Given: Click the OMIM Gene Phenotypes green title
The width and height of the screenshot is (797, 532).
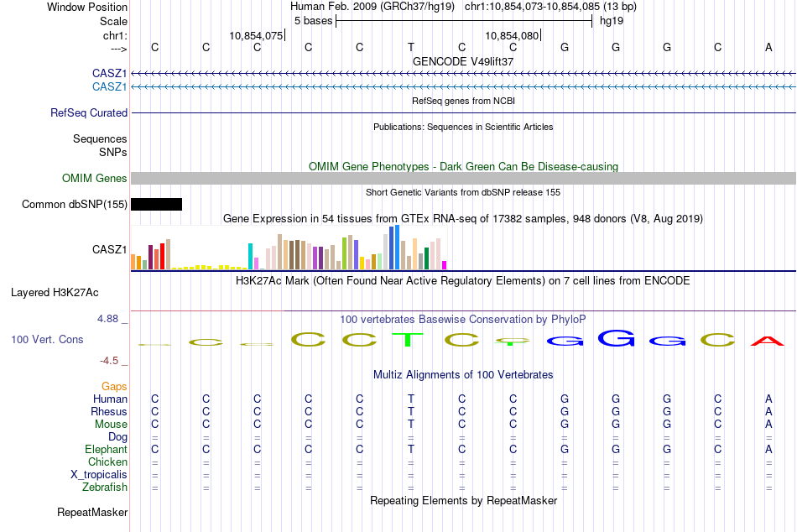Looking at the screenshot, I should click(463, 166).
